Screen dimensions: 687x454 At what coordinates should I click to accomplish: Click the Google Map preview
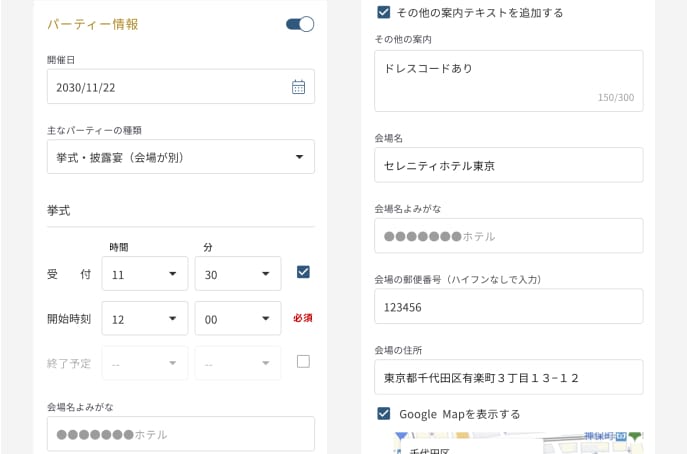pos(500,443)
